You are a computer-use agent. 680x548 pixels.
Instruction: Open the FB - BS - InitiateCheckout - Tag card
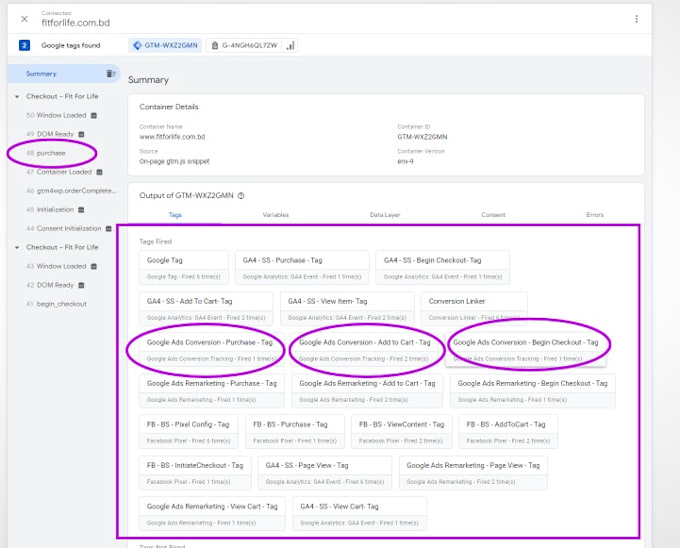[x=195, y=473]
